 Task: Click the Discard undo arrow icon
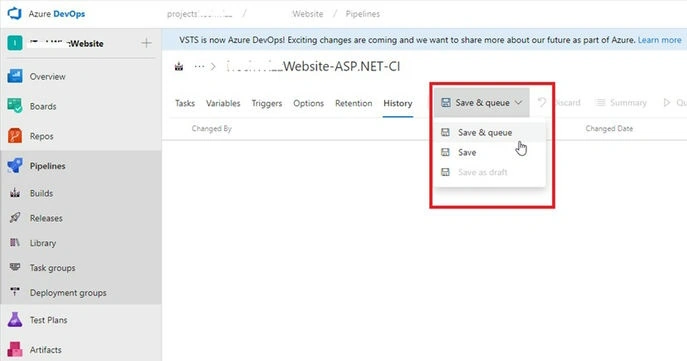(x=542, y=103)
